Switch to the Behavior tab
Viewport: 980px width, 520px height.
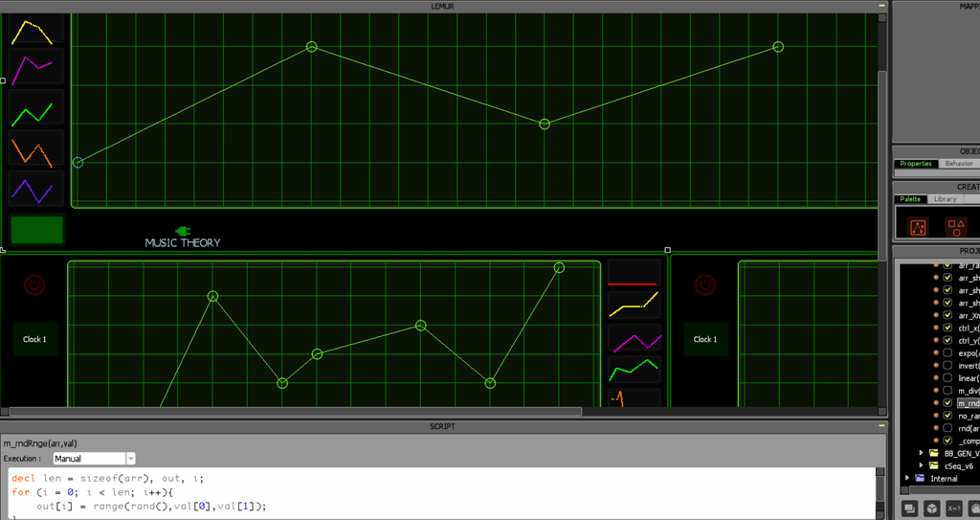[958, 164]
